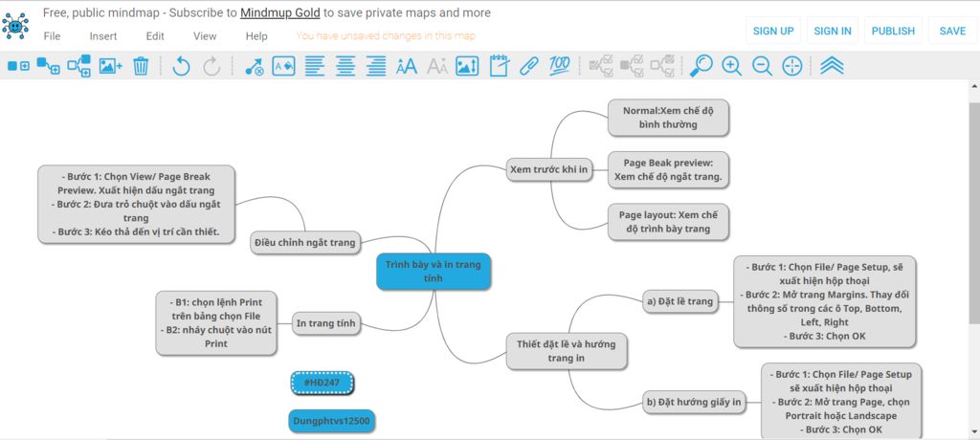Select the b) Đặt hướng giấy in node
Viewport: 980px width, 440px height.
[695, 402]
